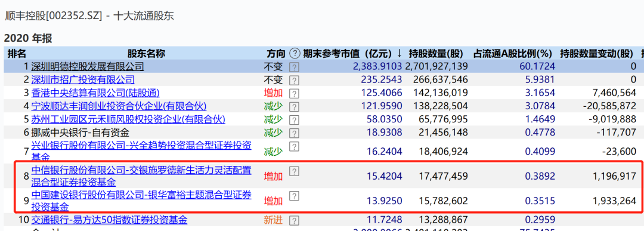Open 兴全趋势投资混合型证券投资基金 link
Screen dimensions: 644x231
(141, 151)
